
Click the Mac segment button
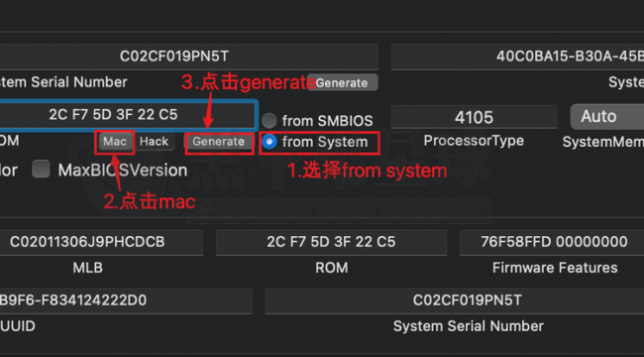point(115,142)
